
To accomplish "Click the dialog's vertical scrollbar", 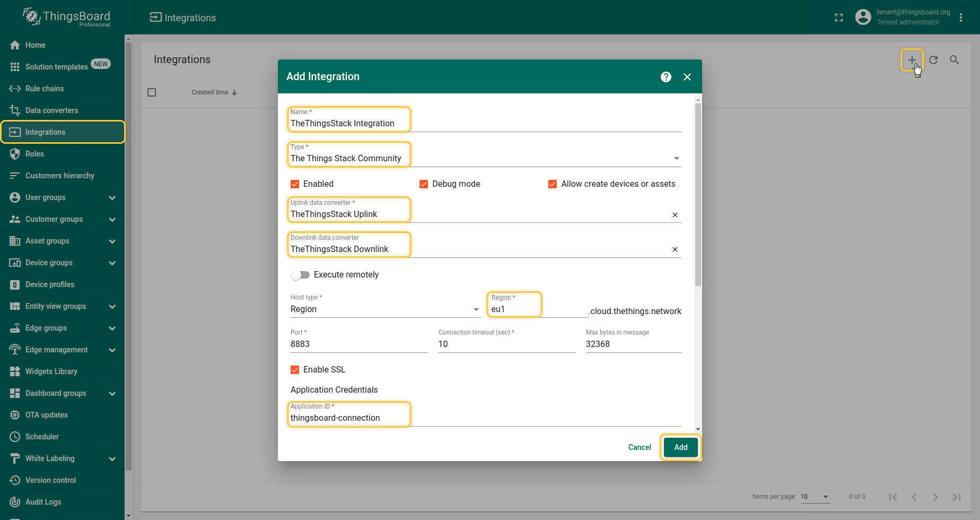I will [x=698, y=194].
